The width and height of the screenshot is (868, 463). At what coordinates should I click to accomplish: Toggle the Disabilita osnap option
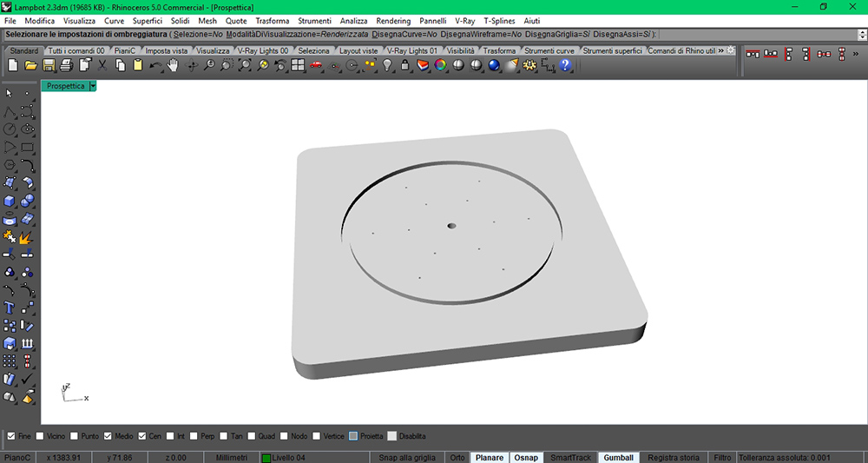click(392, 436)
